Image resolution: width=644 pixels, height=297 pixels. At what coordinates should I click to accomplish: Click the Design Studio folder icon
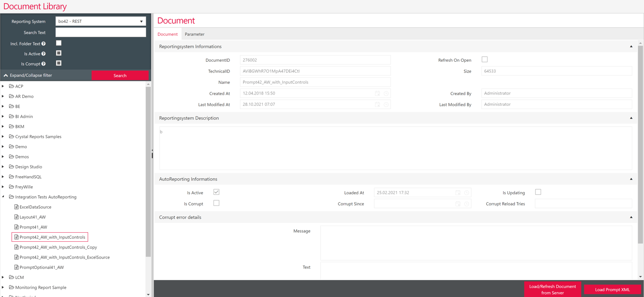[12, 167]
